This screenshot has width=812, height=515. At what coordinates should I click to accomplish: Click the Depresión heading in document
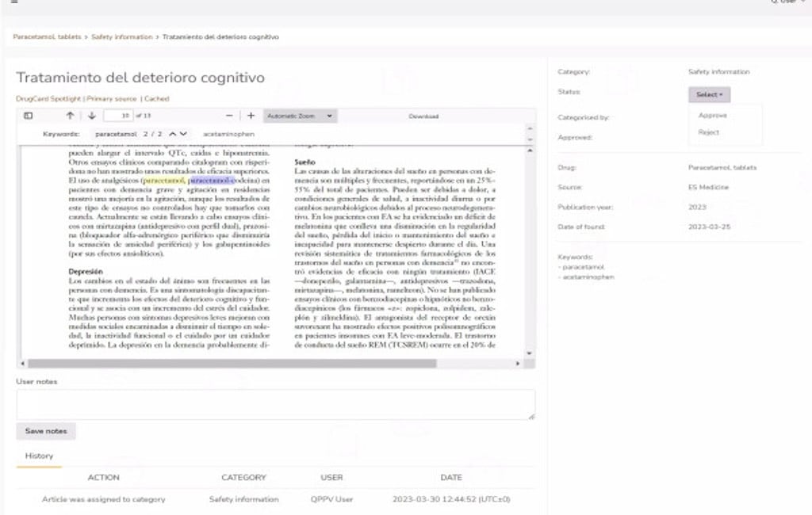pos(86,271)
